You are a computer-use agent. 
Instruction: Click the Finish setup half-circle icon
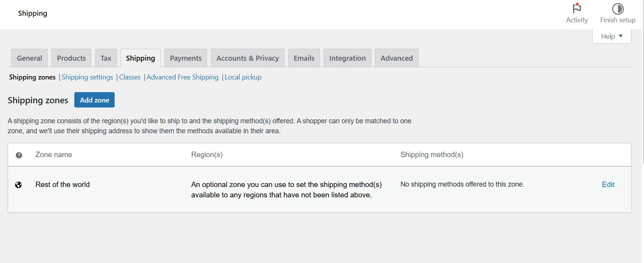click(x=618, y=8)
